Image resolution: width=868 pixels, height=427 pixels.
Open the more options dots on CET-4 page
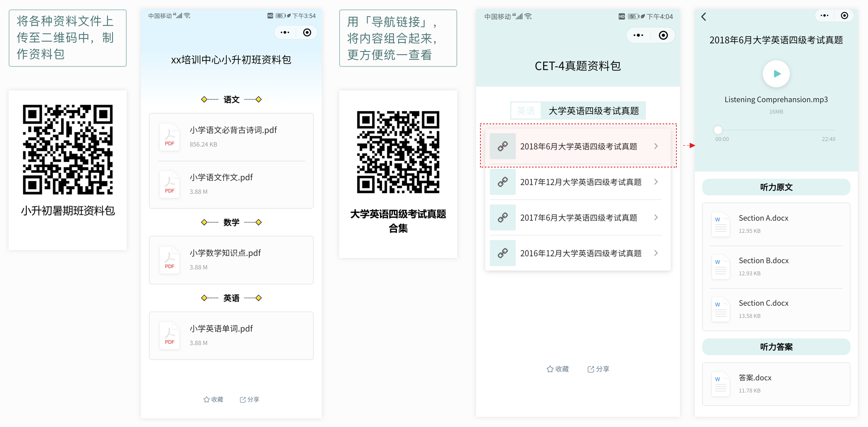coord(638,35)
